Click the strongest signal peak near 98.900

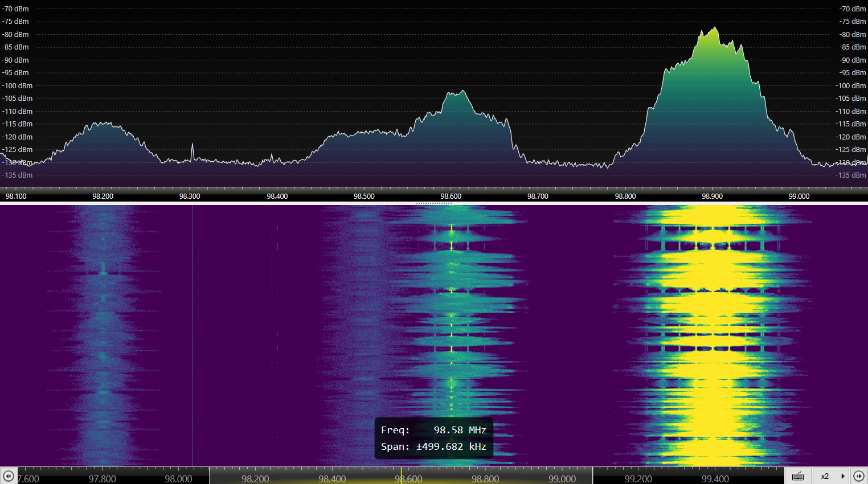pos(714,28)
